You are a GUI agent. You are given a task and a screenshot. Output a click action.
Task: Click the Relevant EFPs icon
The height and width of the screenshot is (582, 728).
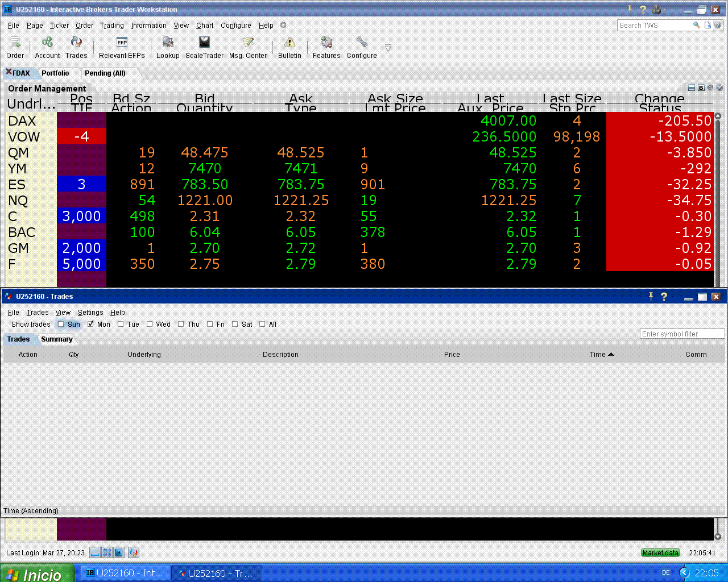pos(122,42)
